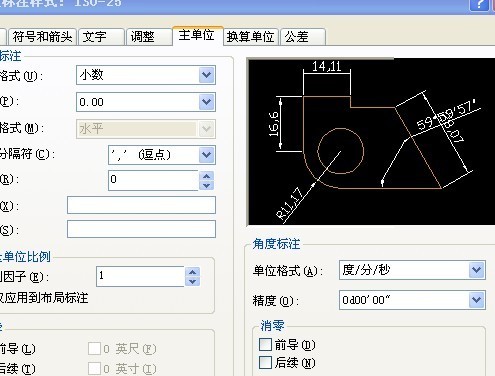Click the suffix (S) text field
The height and width of the screenshot is (376, 495).
[x=141, y=229]
